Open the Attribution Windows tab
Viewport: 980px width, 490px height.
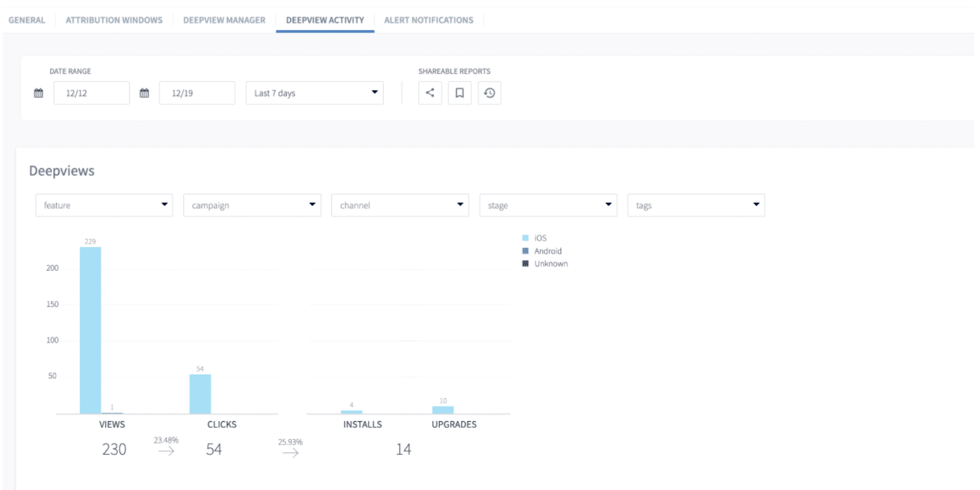[x=114, y=20]
